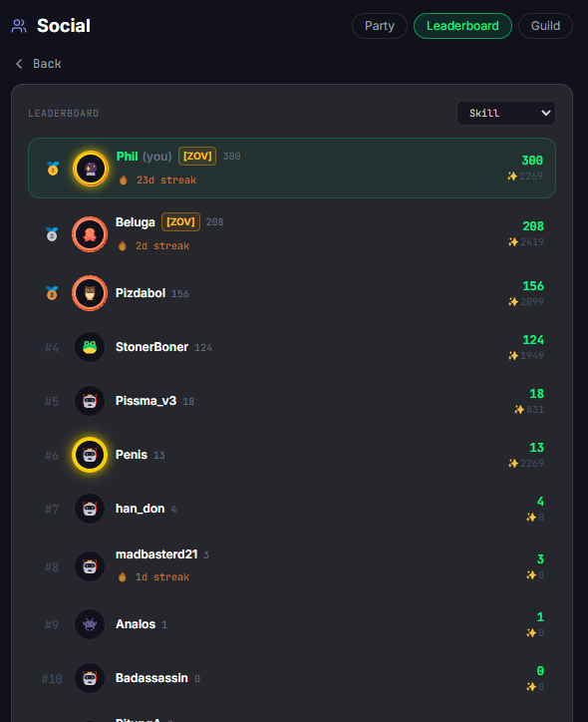Switch to the Guild tab
This screenshot has height=722, width=588.
pyautogui.click(x=545, y=26)
